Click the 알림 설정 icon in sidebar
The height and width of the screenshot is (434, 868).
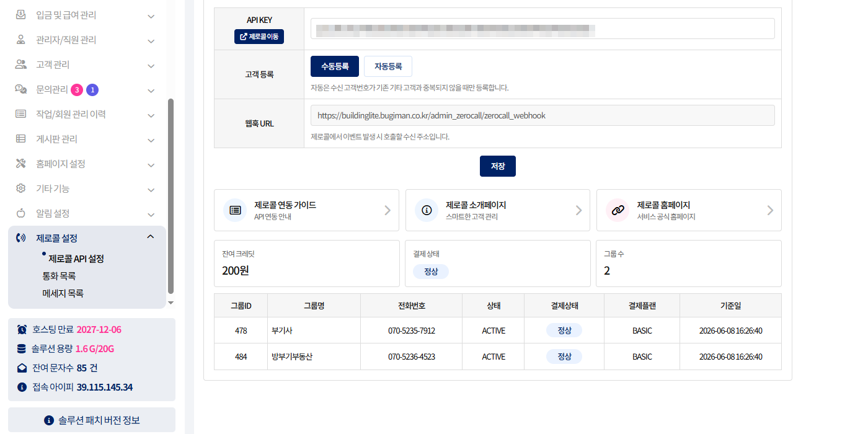(21, 213)
